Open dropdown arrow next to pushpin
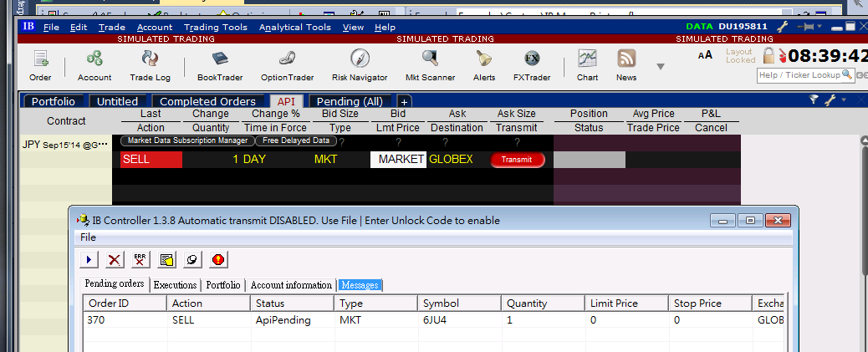The height and width of the screenshot is (352, 868). click(819, 27)
